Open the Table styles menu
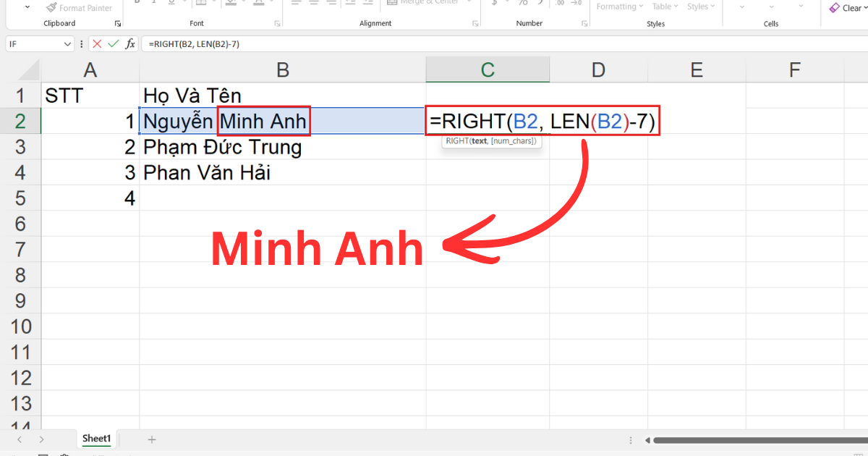Viewport: 868px width, 456px height. [665, 7]
